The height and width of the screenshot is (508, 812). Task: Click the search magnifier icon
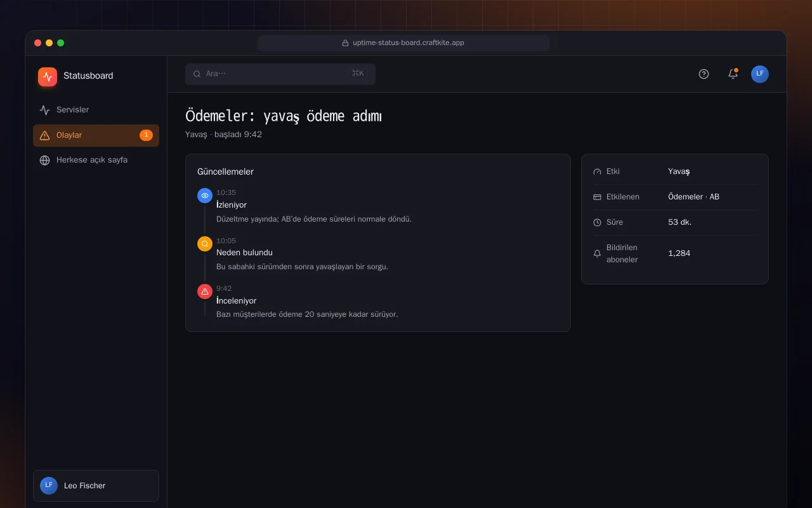tap(197, 74)
